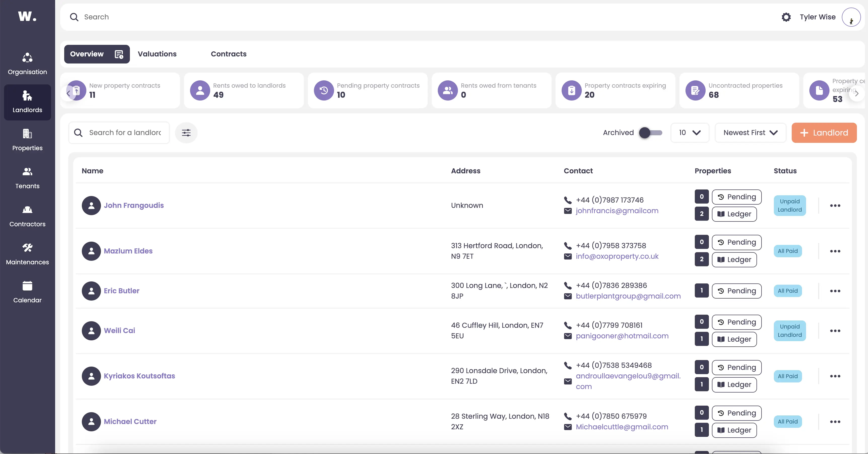View Pending contracts for John Frangoudis
The image size is (868, 454).
pos(737,197)
